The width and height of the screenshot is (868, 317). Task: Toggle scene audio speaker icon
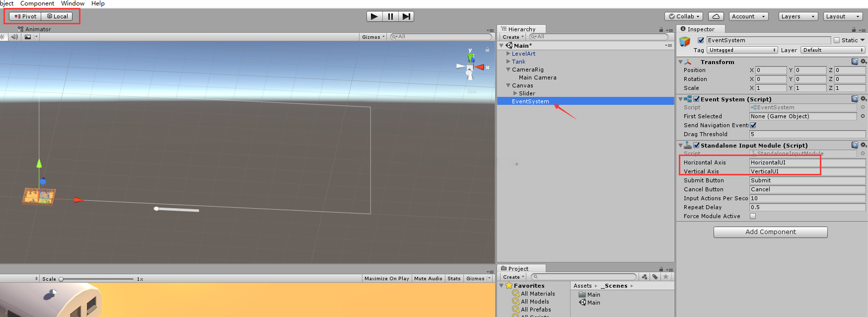point(14,37)
